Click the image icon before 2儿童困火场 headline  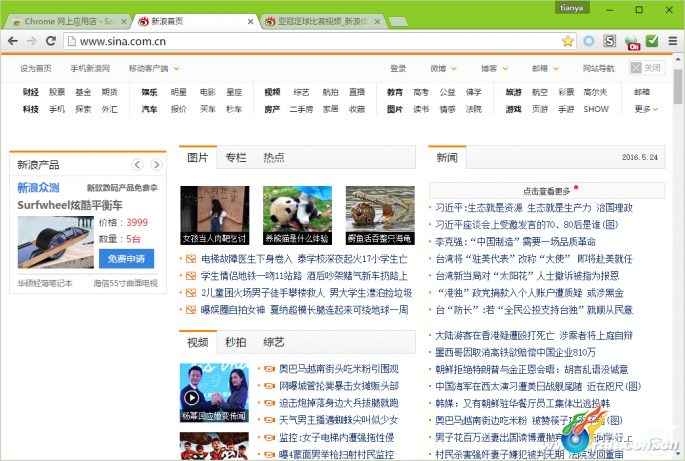191,293
